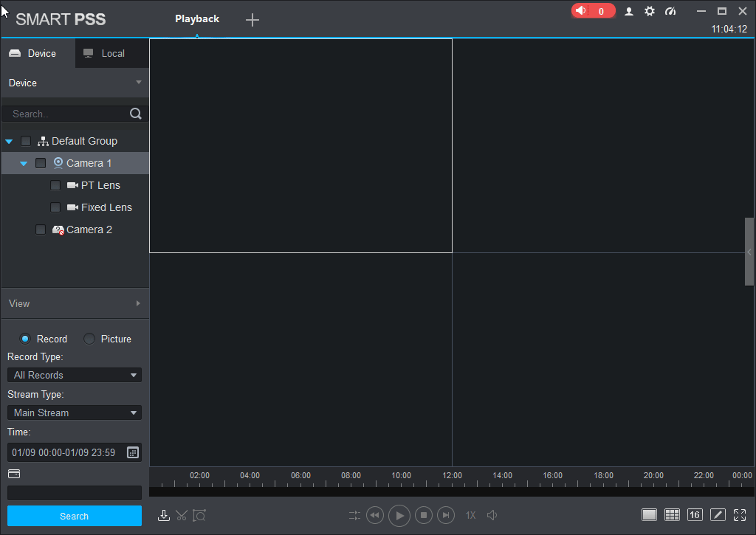Open custom layout edit icon
This screenshot has width=756, height=535.
click(718, 515)
